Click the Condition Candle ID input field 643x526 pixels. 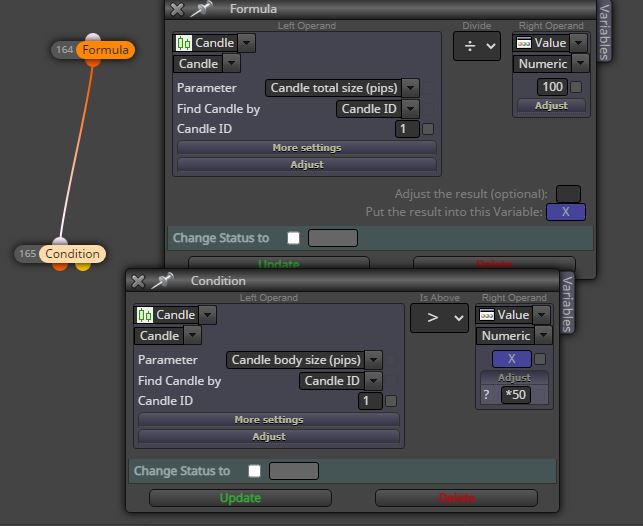[x=370, y=401]
